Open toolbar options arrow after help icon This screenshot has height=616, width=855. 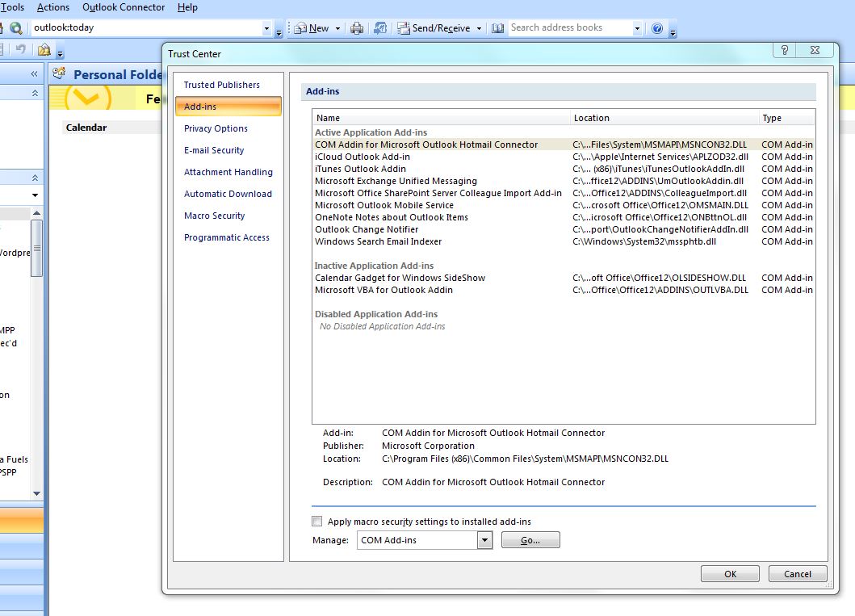673,33
